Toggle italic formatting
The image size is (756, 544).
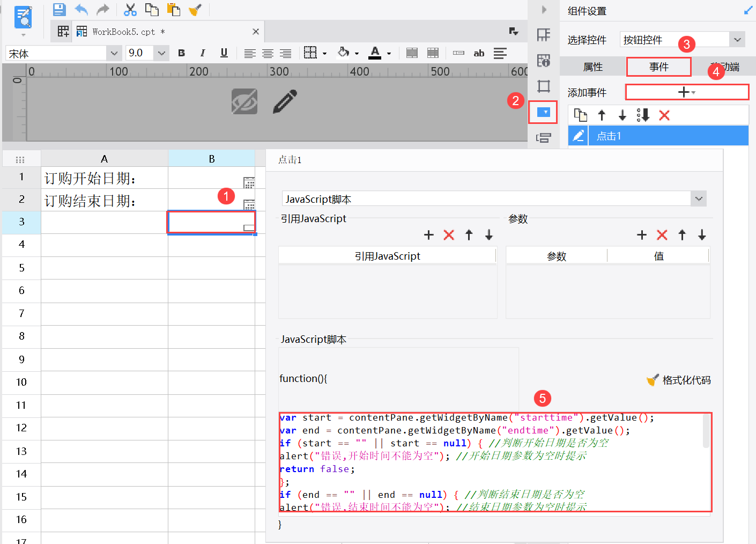[x=203, y=53]
